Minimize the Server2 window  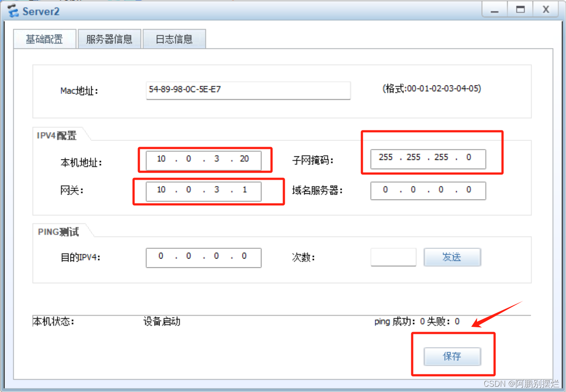(x=495, y=10)
